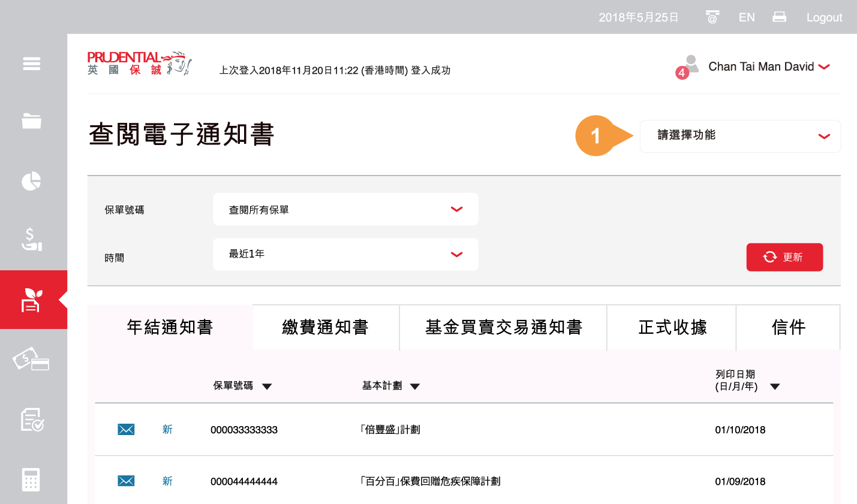Click the folder icon in sidebar
The image size is (857, 504).
[32, 121]
